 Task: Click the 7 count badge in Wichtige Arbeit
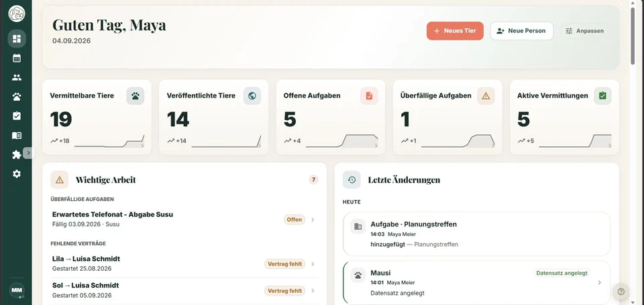[x=313, y=179]
